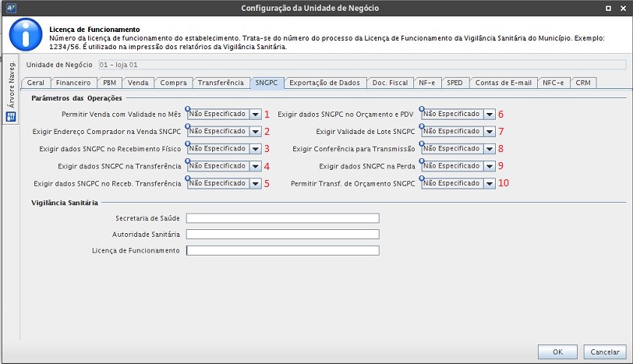This screenshot has height=364, width=633.
Task: Open the Exportação de Dados tab
Action: 324,83
